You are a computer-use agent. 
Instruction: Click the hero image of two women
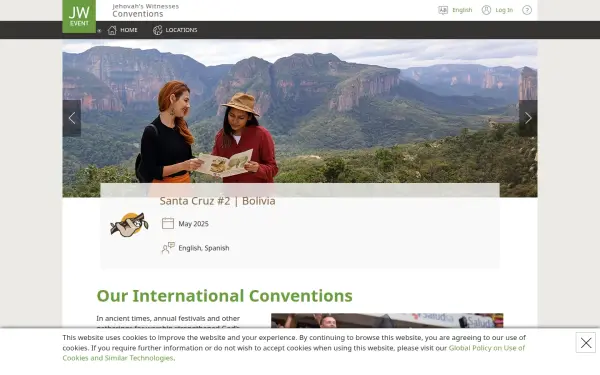click(x=300, y=119)
